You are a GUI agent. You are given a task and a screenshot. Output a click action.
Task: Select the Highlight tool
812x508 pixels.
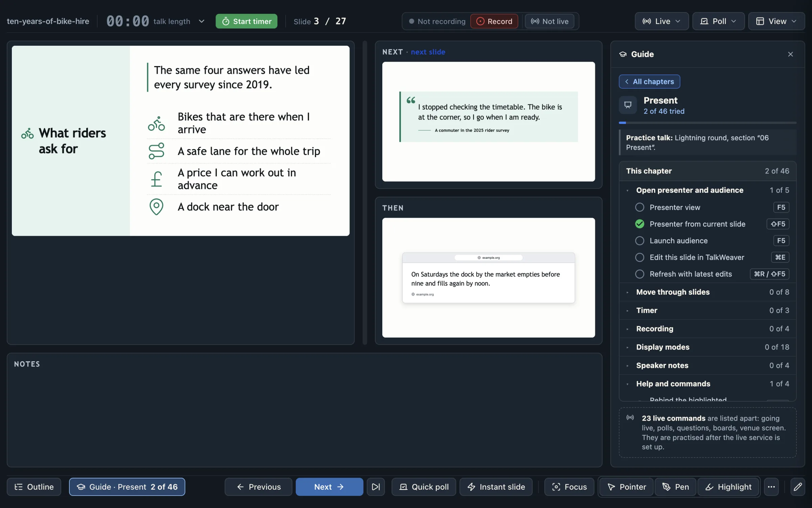coord(728,487)
